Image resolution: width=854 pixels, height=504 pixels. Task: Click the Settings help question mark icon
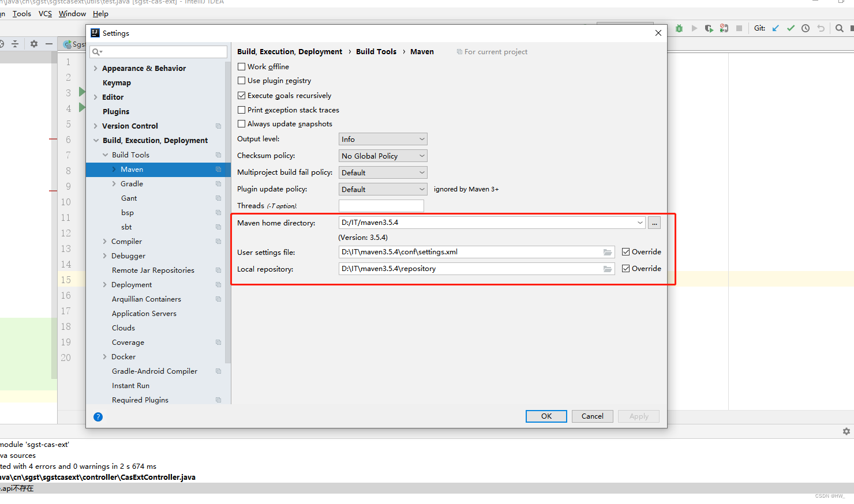[x=98, y=417]
